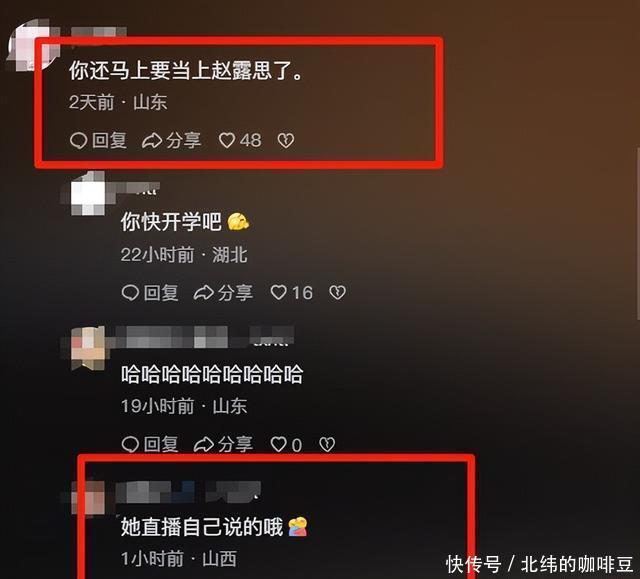Screen dimensions: 640x579
Task: Reply to the '你快开学吧' comment
Action: click(x=150, y=293)
